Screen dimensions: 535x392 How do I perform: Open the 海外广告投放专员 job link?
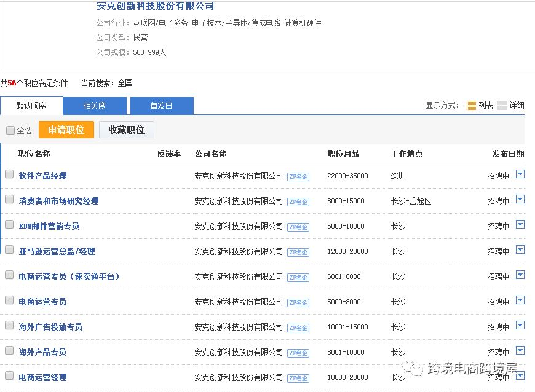click(50, 327)
